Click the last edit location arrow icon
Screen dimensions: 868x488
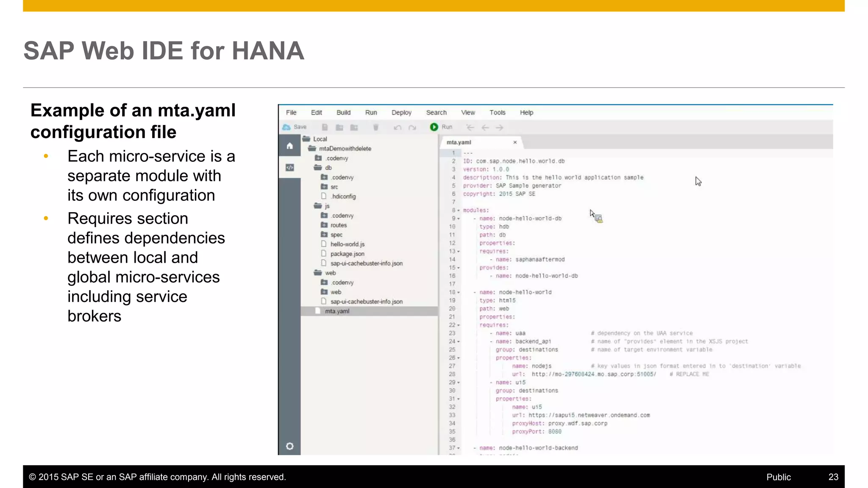[x=470, y=128]
